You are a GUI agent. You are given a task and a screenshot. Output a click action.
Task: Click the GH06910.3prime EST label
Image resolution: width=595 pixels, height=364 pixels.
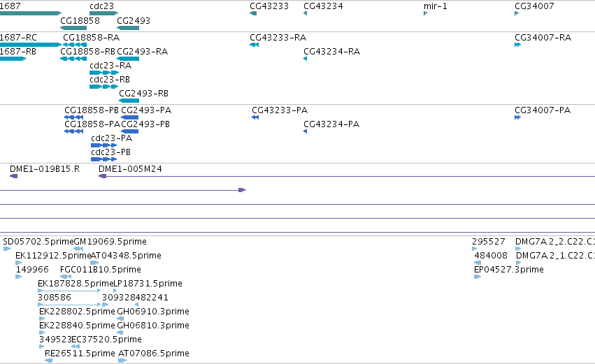point(153,312)
